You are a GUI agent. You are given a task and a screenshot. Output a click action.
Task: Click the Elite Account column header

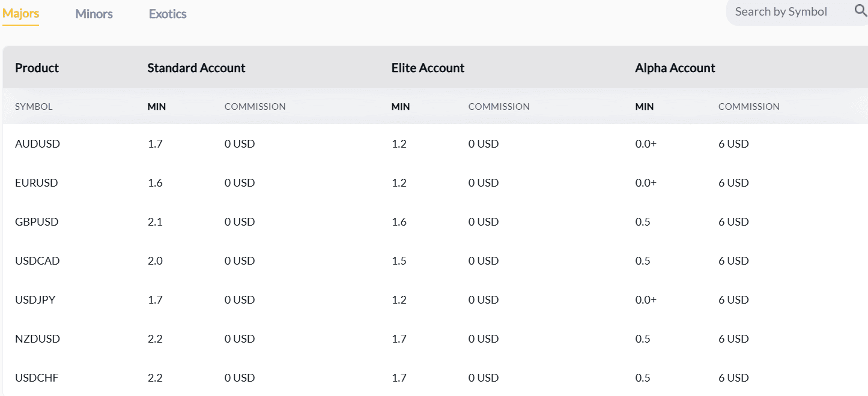point(428,68)
